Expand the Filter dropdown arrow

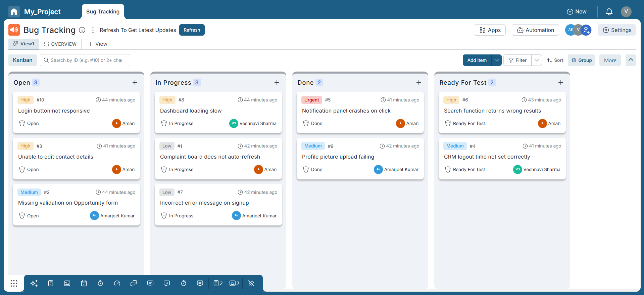tap(537, 60)
